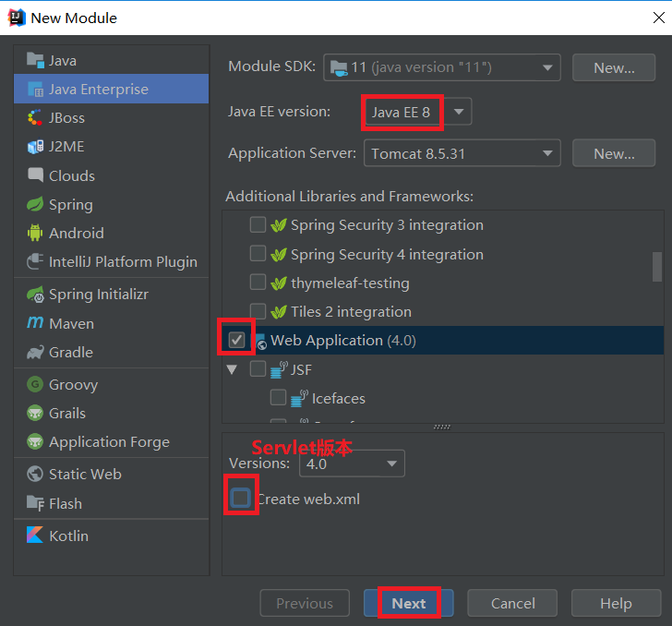Check the thymeleaf-testing checkbox
672x626 pixels.
[x=258, y=283]
